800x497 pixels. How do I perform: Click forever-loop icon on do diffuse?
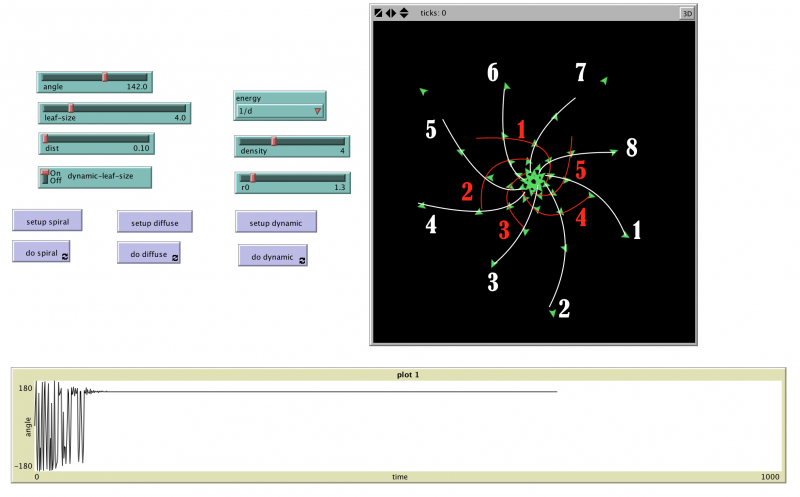[x=175, y=257]
